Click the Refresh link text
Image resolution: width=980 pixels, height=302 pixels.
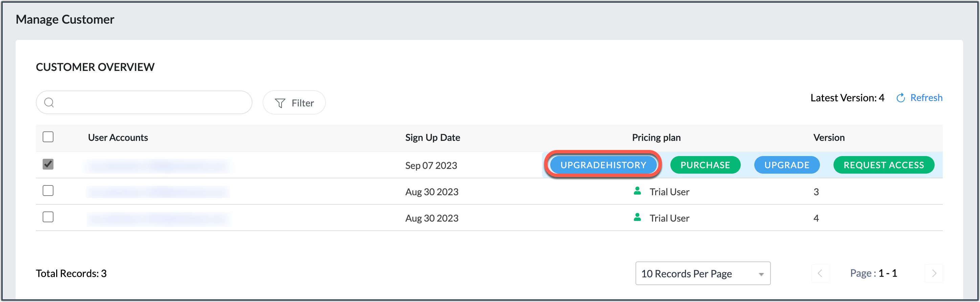926,98
